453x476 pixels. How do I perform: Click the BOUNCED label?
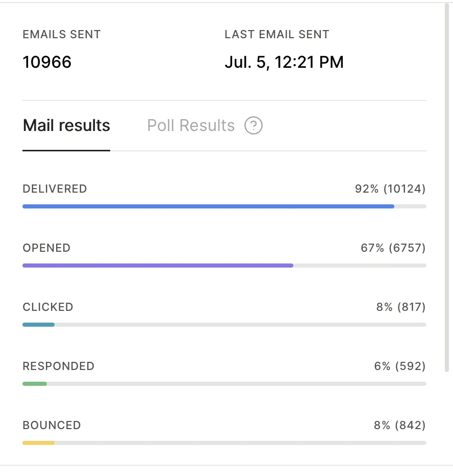[52, 426]
